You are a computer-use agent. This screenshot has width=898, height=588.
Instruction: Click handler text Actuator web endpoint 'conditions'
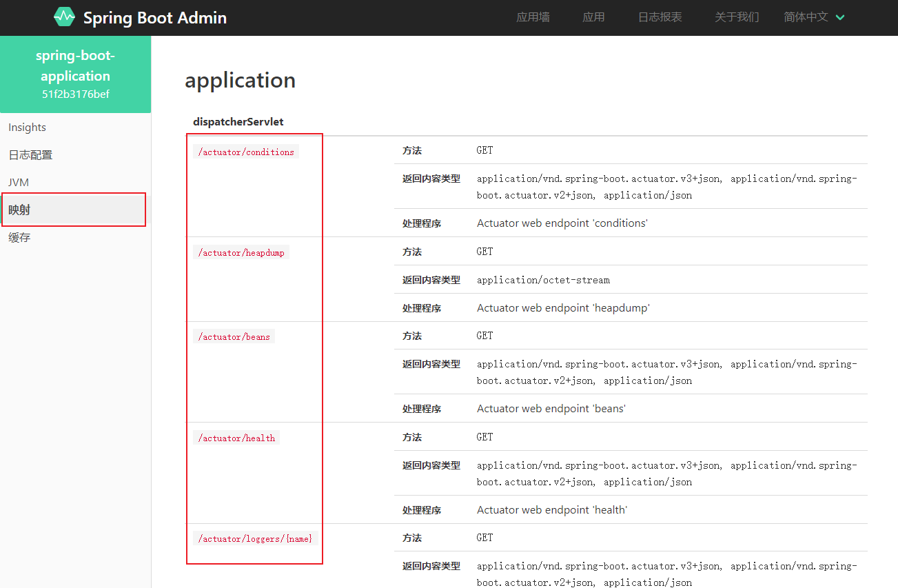point(562,223)
